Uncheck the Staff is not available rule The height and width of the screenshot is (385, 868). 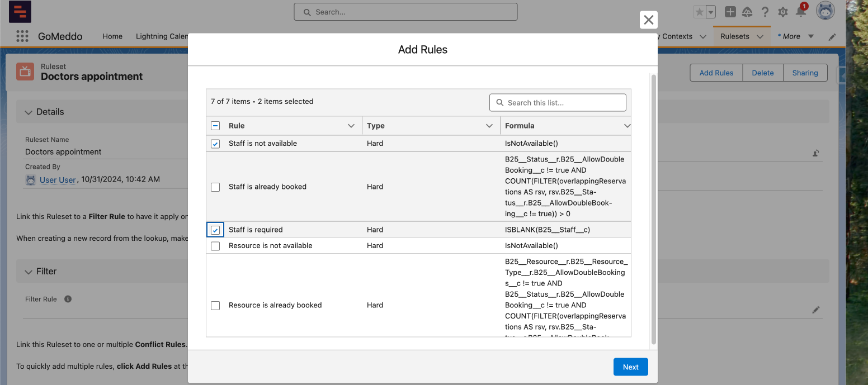(x=215, y=144)
